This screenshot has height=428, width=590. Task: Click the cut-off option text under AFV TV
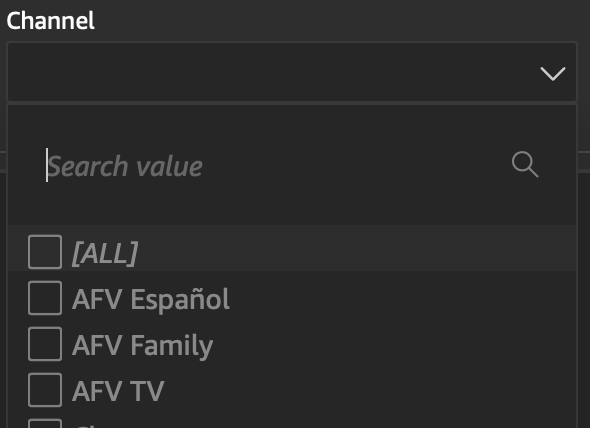[x=87, y=426]
